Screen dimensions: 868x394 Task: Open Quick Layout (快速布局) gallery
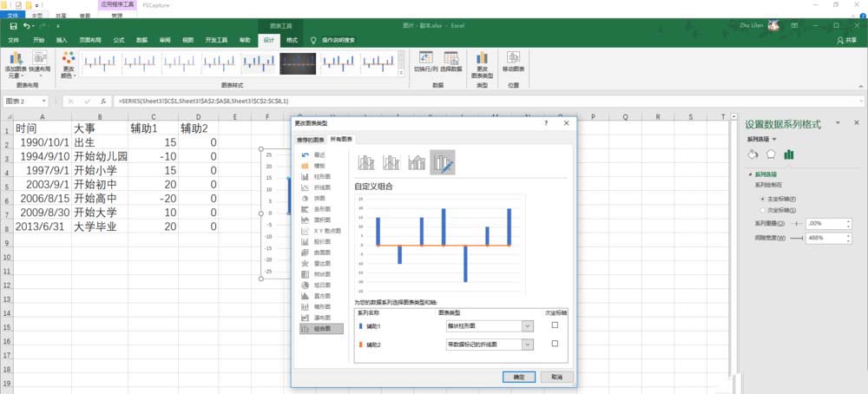(x=39, y=63)
